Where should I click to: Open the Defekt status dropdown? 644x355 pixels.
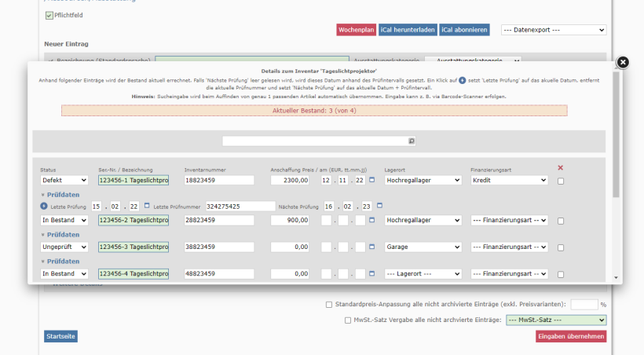point(64,180)
